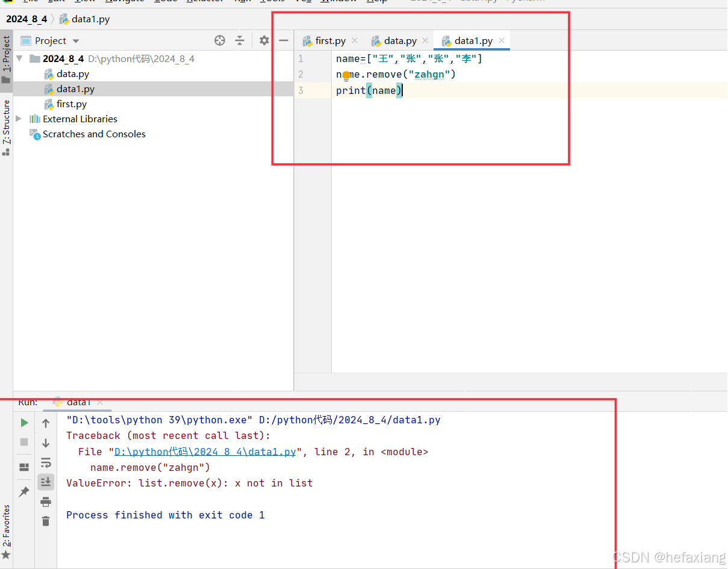
Task: Open the data1.py file link in traceback
Action: [205, 452]
